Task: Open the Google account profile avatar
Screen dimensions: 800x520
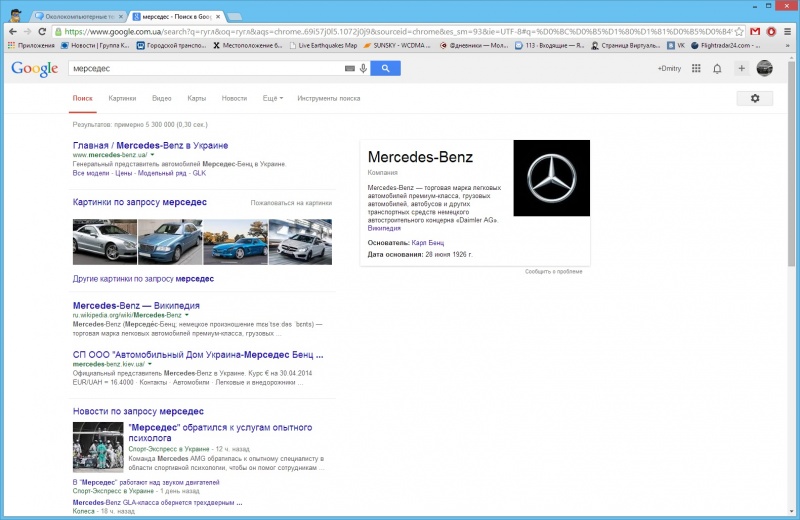Action: [x=765, y=68]
